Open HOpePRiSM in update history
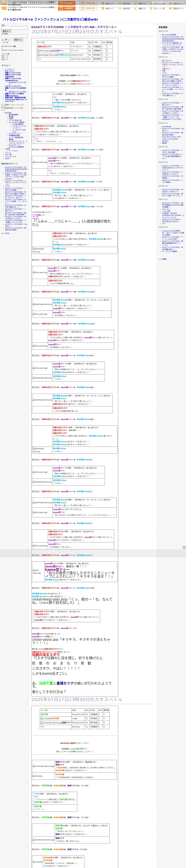Viewport: 186px width, 868px height. point(166,127)
